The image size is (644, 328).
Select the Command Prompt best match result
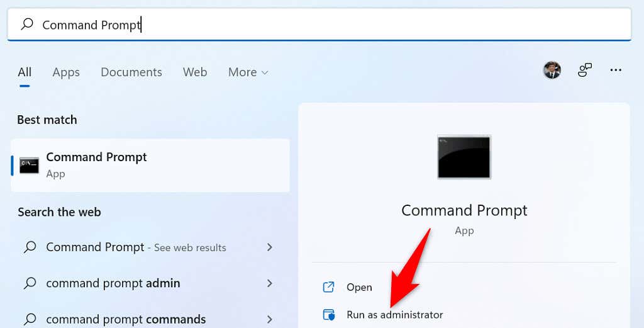[150, 165]
